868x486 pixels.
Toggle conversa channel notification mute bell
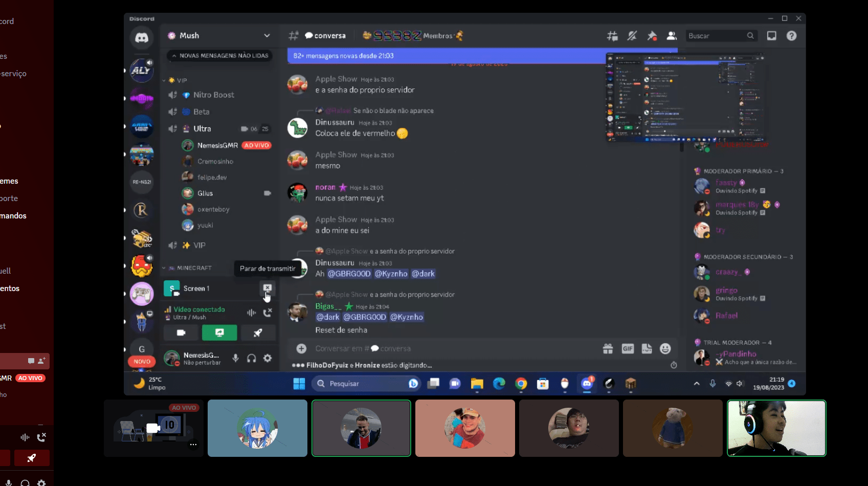tap(632, 36)
